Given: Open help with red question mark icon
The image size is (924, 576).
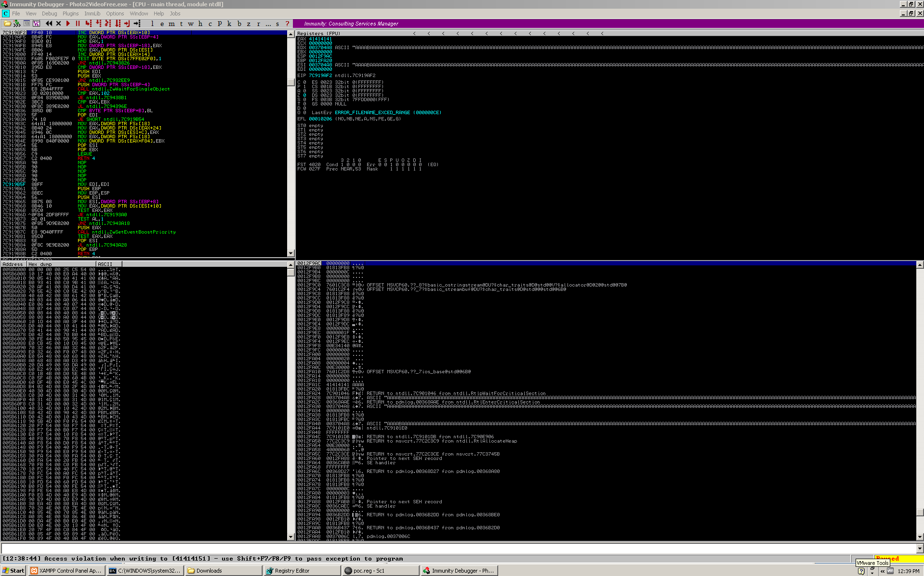Looking at the screenshot, I should 288,24.
